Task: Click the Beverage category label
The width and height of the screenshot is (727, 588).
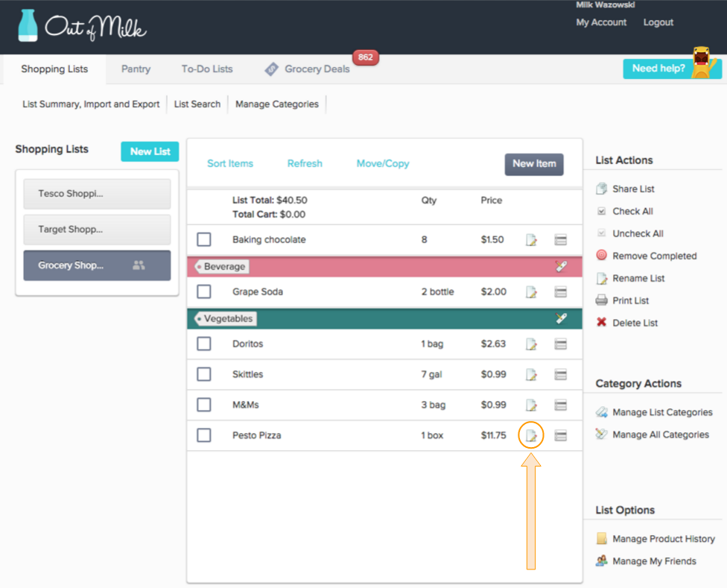Action: [222, 267]
